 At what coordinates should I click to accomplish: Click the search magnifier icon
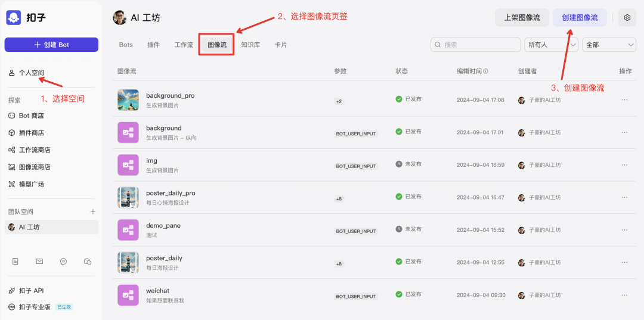[x=438, y=45]
